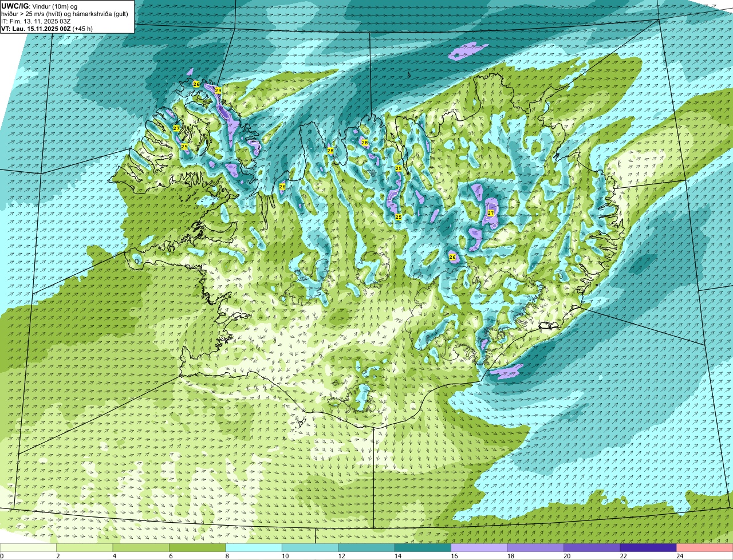Screen dimensions: 733x560
Task: Click the legend scale label "18"
Action: click(x=511, y=555)
